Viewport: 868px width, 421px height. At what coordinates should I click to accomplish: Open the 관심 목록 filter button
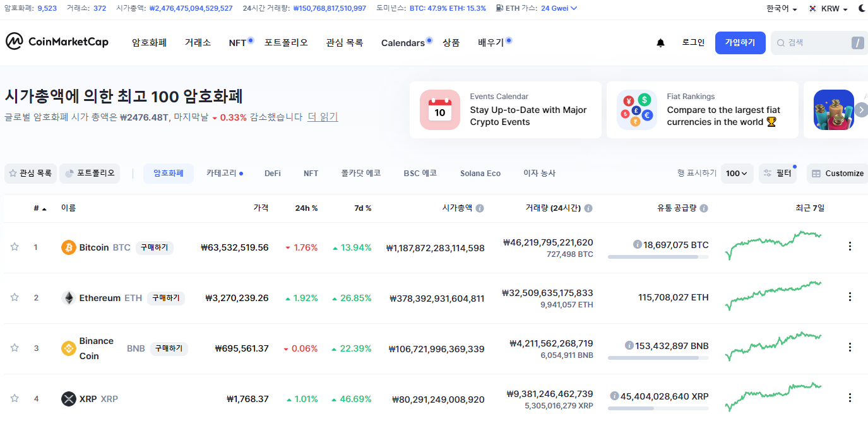(x=30, y=173)
